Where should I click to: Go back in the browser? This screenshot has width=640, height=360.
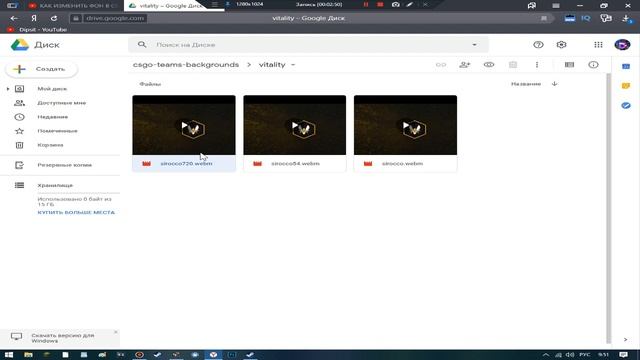tap(14, 18)
